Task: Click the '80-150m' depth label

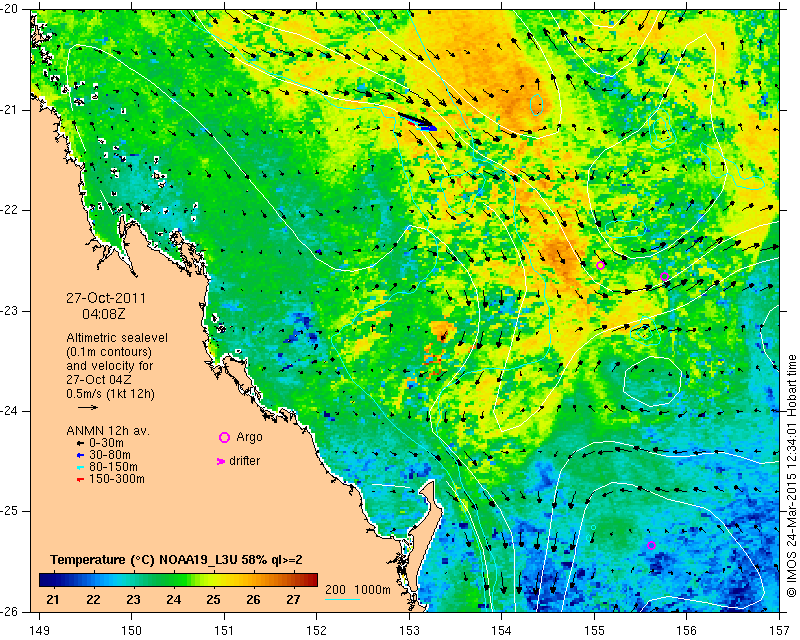Action: pos(113,467)
